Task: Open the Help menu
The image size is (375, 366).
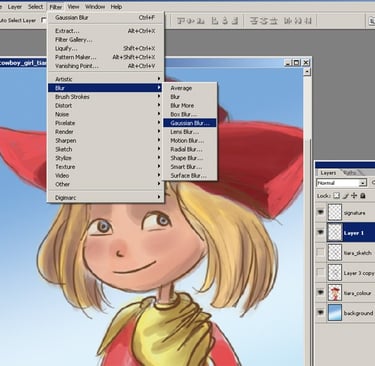Action: (x=116, y=7)
